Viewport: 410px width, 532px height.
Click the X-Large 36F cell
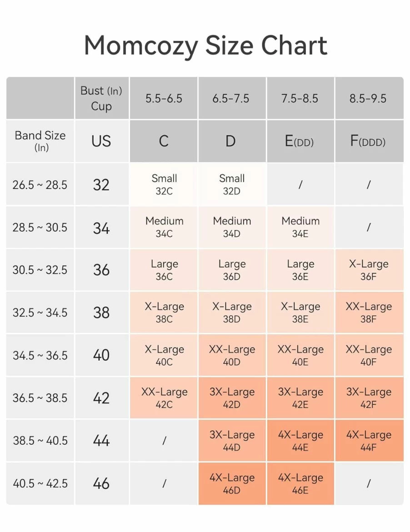pyautogui.click(x=369, y=270)
